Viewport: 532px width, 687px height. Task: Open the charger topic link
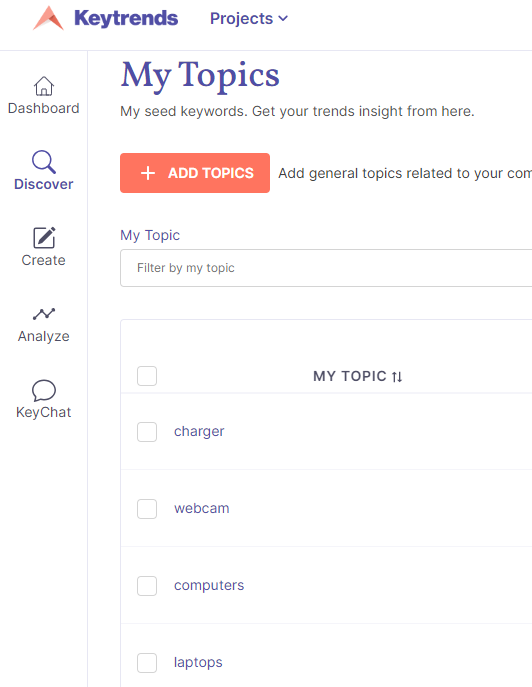[199, 432]
